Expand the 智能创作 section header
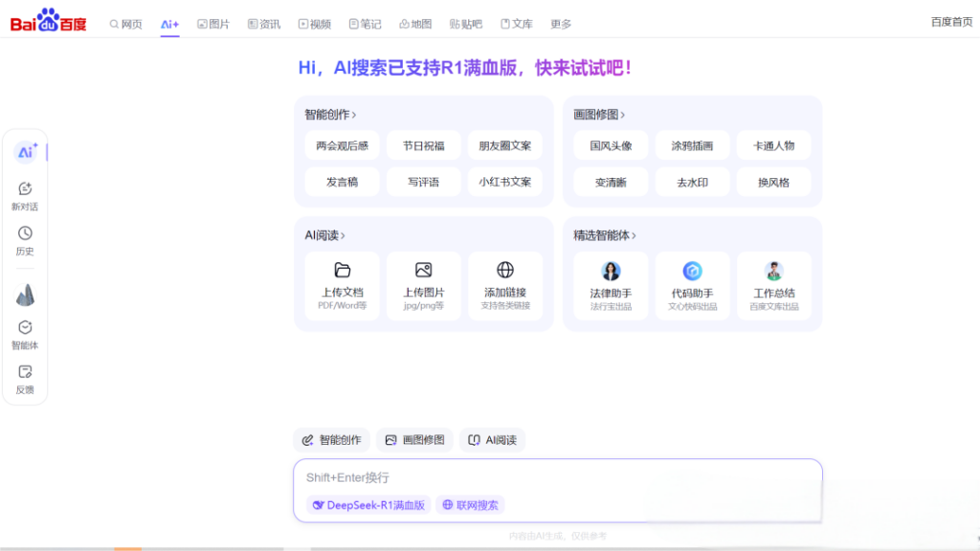 pos(330,115)
